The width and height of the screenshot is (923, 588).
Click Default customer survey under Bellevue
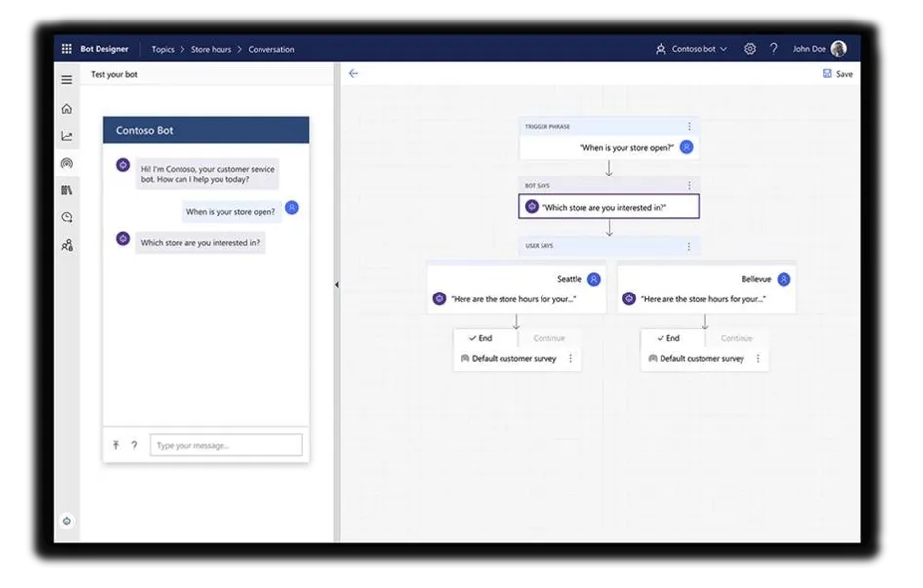click(x=702, y=359)
